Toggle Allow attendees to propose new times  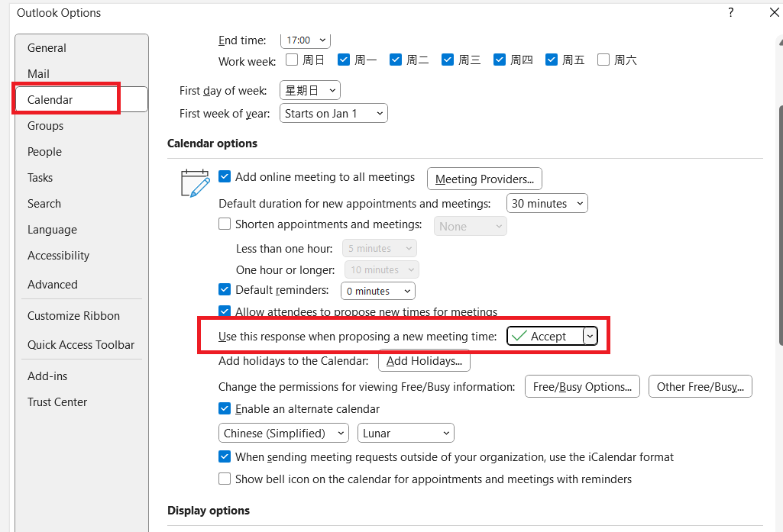click(225, 311)
